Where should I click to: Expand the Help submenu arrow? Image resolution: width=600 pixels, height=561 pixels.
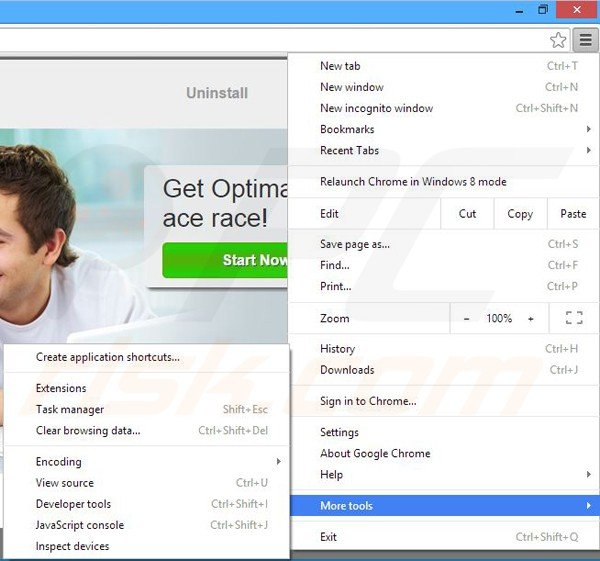pos(589,475)
